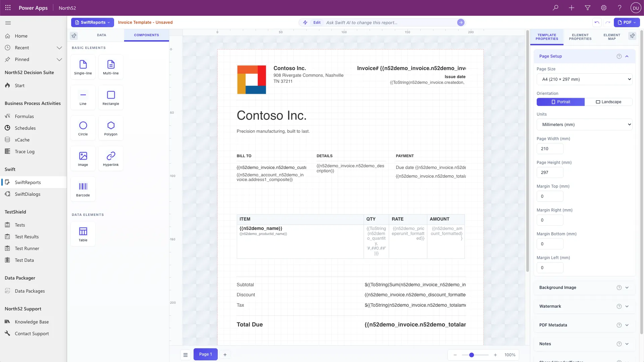Screen dimensions: 644x362
Task: Click the zoom in plus button
Action: point(495,355)
